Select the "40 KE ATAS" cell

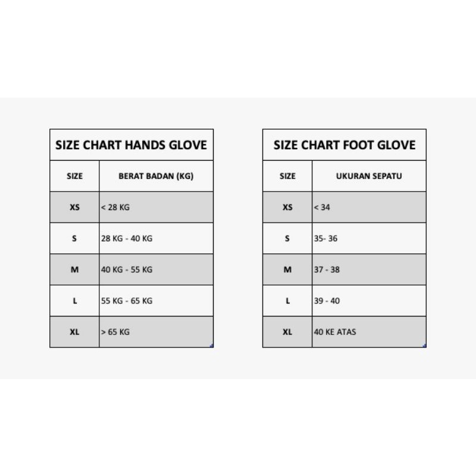pyautogui.click(x=369, y=332)
